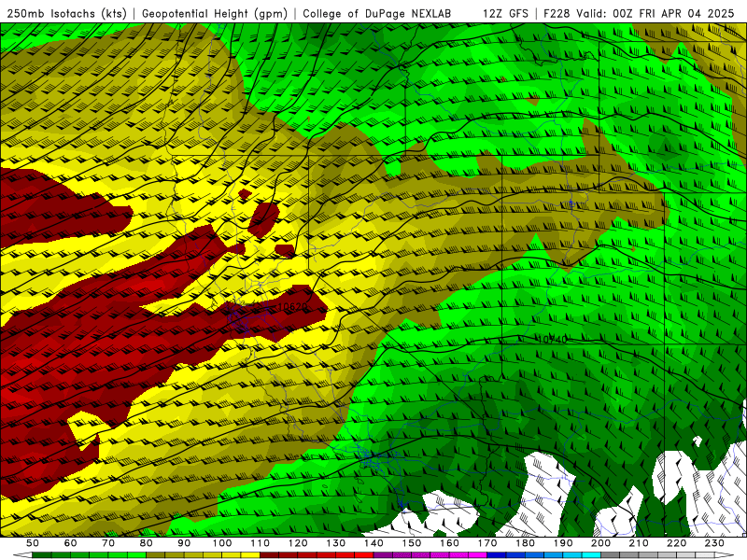Select the bright magenta legend swatch left of 170
This screenshot has width=747, height=560.
(x=477, y=555)
